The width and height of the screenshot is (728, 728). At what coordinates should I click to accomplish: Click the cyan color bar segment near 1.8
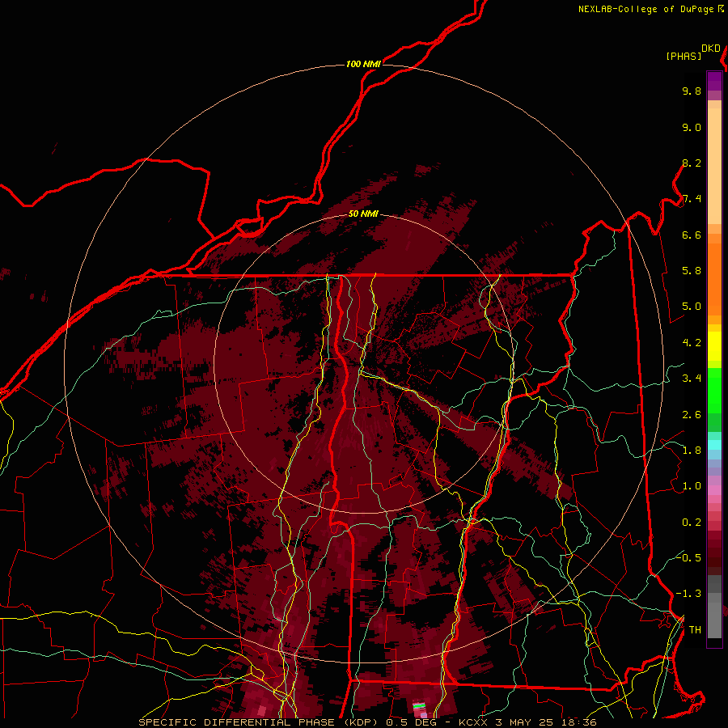pos(714,445)
